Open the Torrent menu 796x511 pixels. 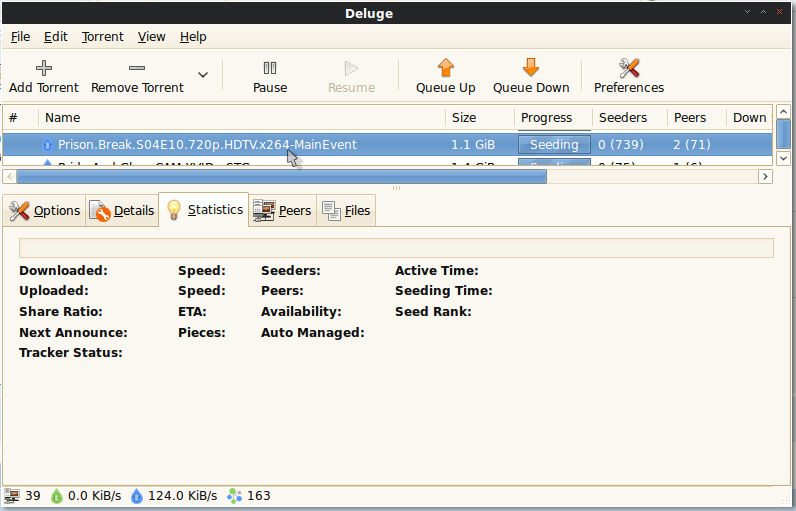click(x=103, y=37)
